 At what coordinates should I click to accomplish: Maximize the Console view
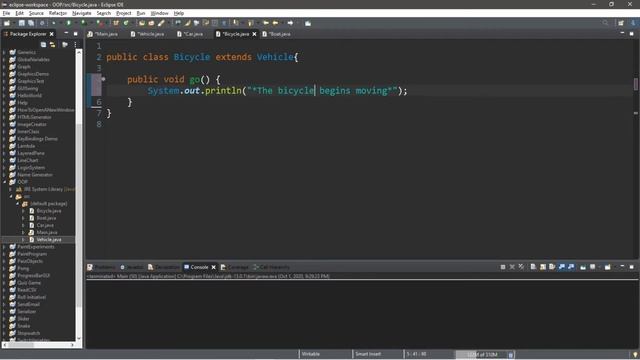click(x=631, y=267)
